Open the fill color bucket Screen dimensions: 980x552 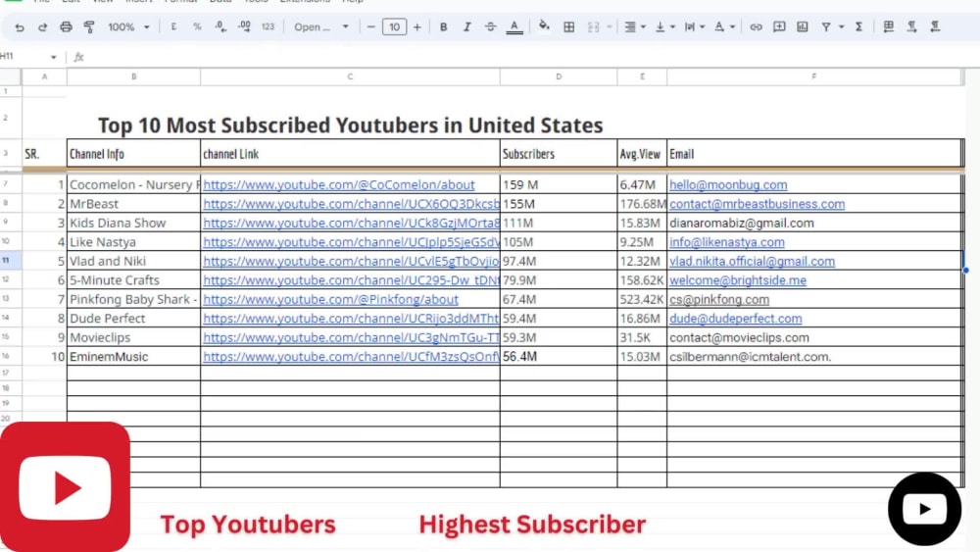coord(544,26)
